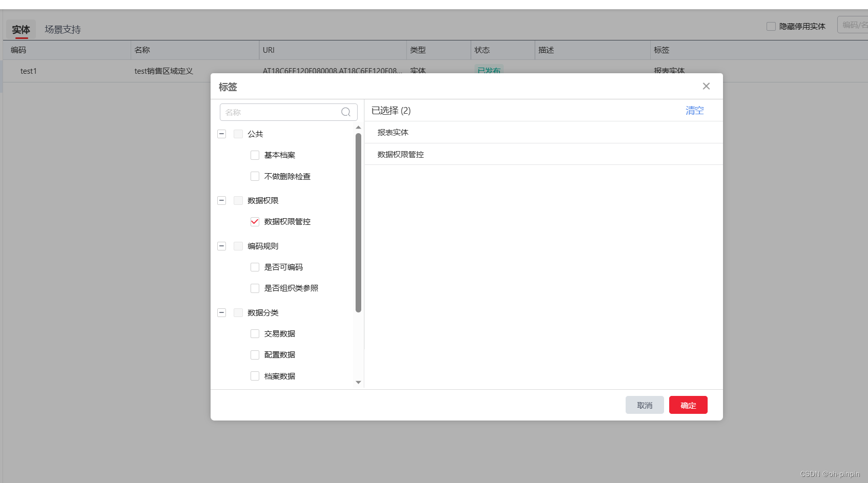This screenshot has height=483, width=868.
Task: Collapse the 数据权限 tag group
Action: (221, 200)
